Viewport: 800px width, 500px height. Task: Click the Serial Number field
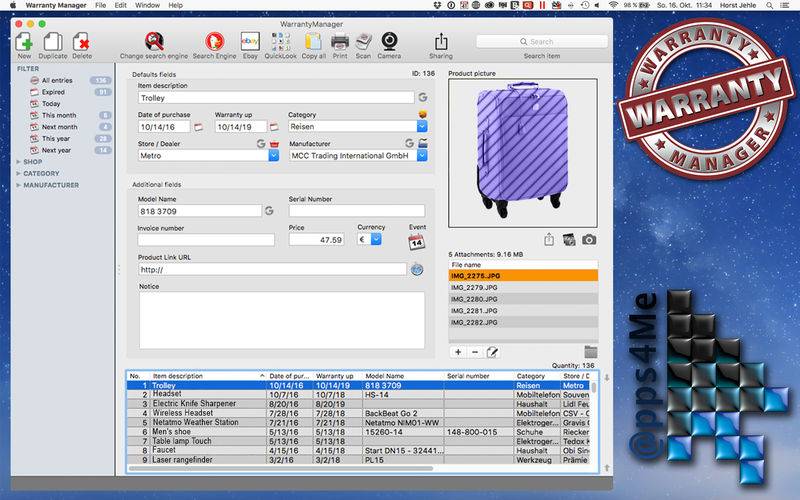click(357, 211)
